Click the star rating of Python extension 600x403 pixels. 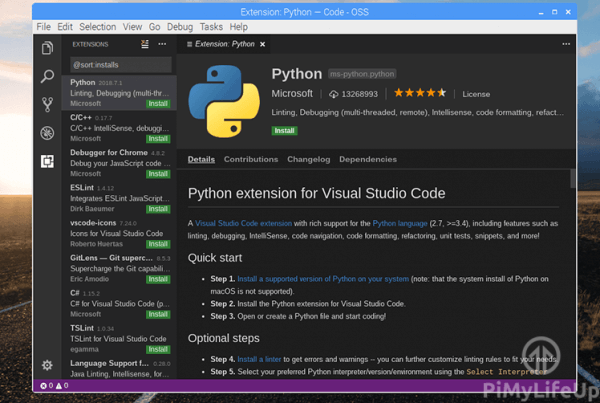point(419,93)
